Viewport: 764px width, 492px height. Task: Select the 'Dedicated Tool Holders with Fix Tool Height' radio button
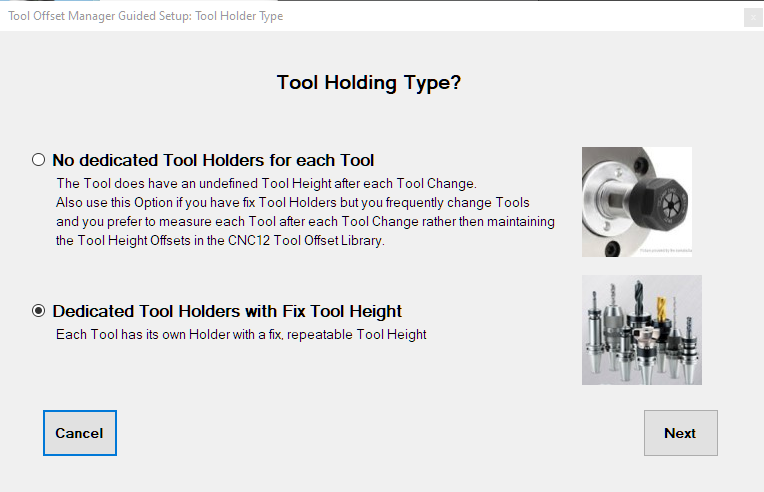click(38, 311)
